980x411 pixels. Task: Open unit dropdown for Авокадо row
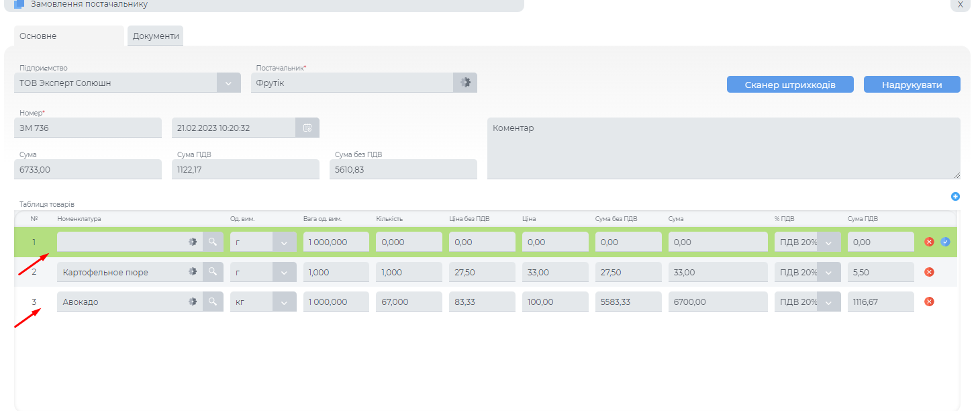click(284, 302)
